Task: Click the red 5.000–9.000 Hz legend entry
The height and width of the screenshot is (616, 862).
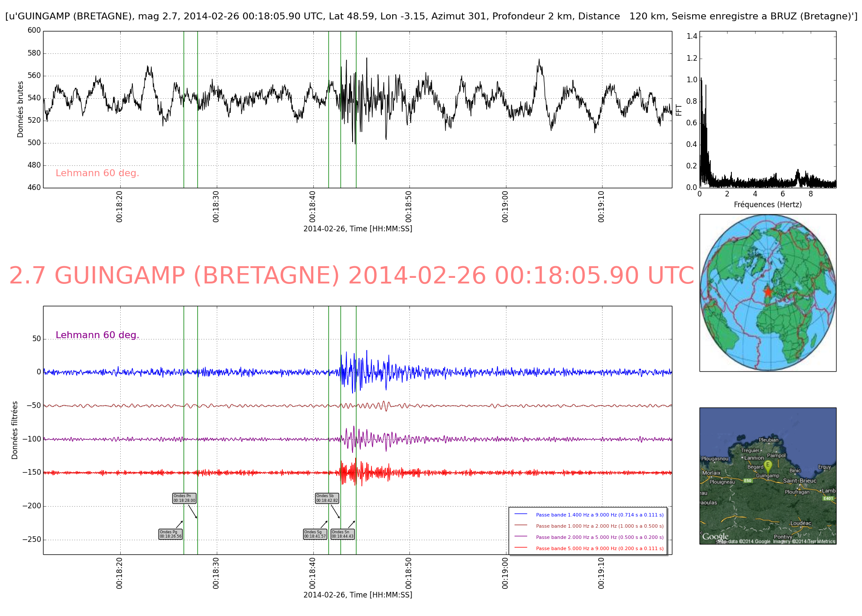Action: coord(600,548)
